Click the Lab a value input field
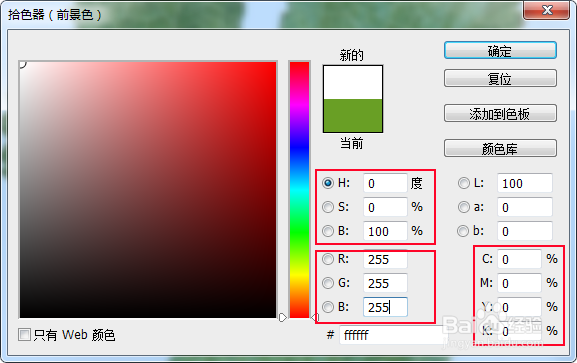Viewport: 577px width, 363px height. click(525, 207)
